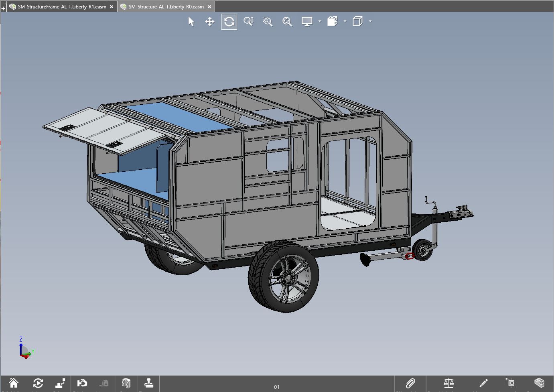
Task: Close the SM_StructureFrame_AL_T.Liberty_R1 tab
Action: [112, 7]
